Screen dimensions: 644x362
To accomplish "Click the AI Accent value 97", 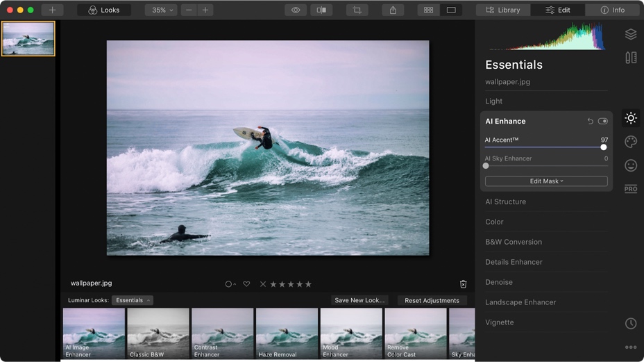I will click(604, 140).
